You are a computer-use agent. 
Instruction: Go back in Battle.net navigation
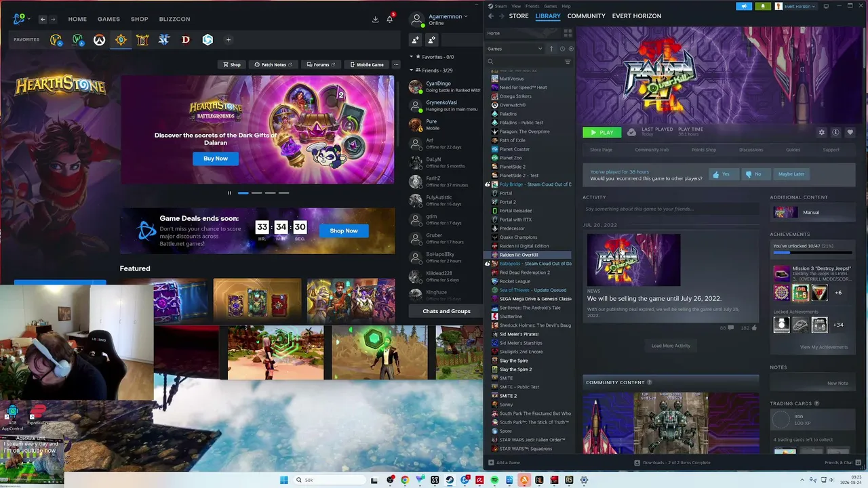pos(43,20)
